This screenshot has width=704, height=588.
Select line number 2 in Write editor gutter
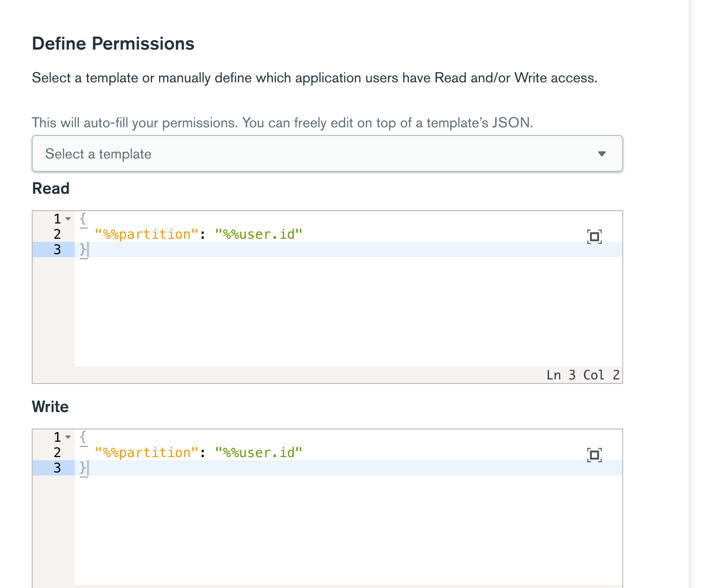pyautogui.click(x=57, y=453)
